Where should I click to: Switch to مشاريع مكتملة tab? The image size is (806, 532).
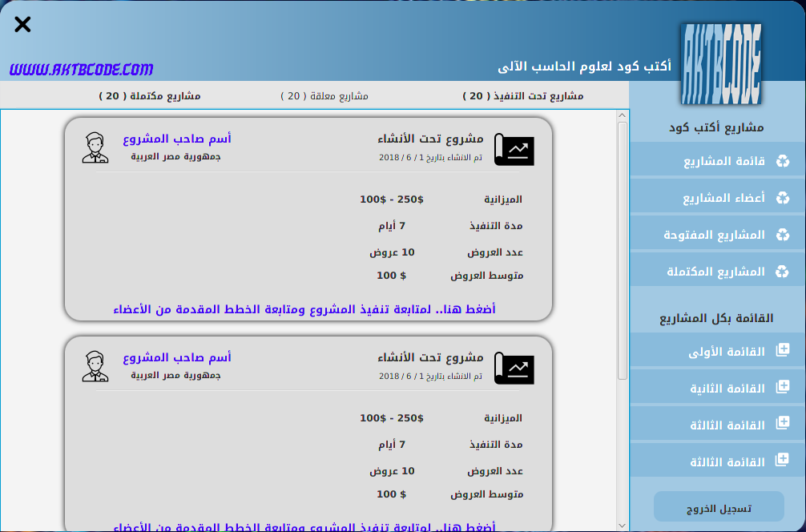[150, 96]
